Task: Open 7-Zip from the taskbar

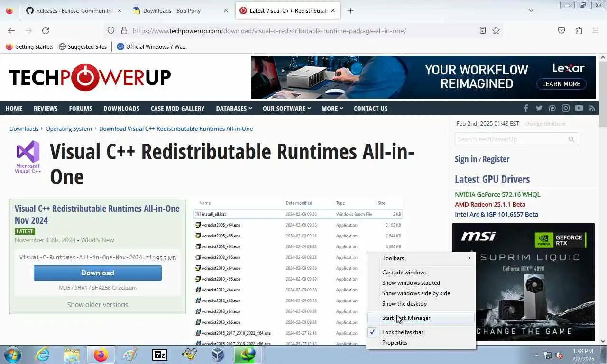Action: coord(159,355)
